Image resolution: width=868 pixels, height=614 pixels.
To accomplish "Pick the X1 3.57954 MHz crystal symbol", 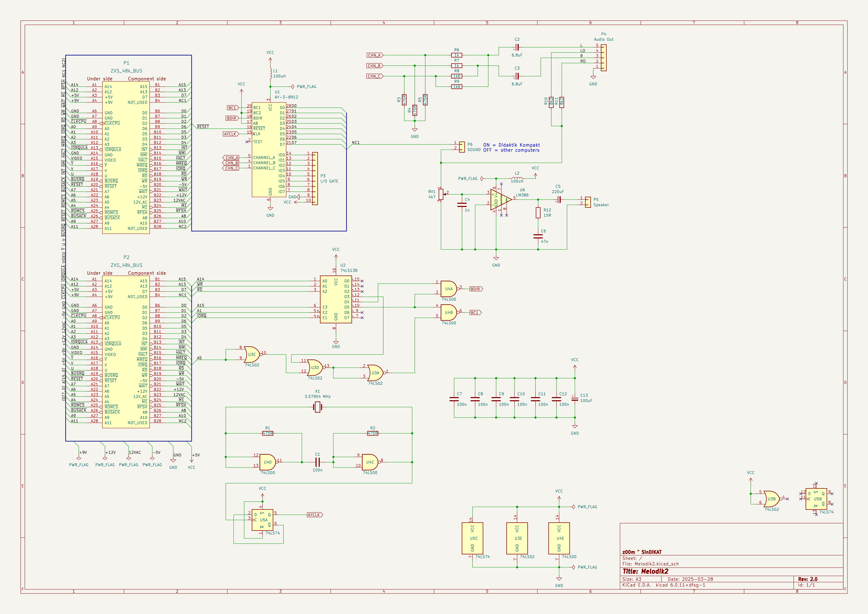I will tap(318, 407).
